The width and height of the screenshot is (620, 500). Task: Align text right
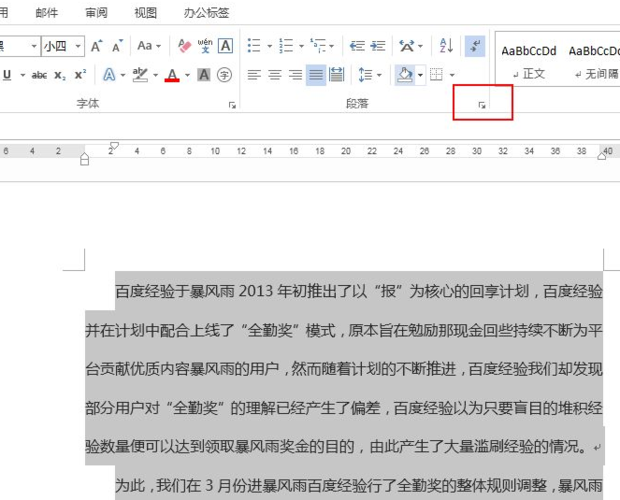pos(295,74)
